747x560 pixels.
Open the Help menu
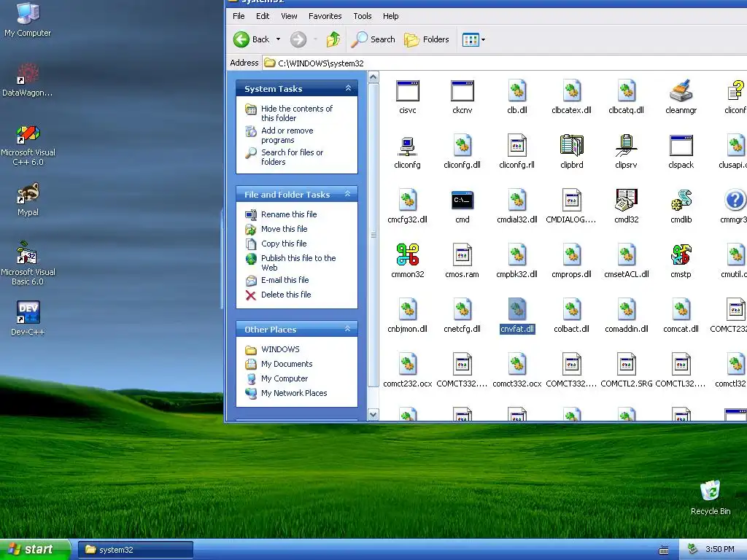click(391, 16)
